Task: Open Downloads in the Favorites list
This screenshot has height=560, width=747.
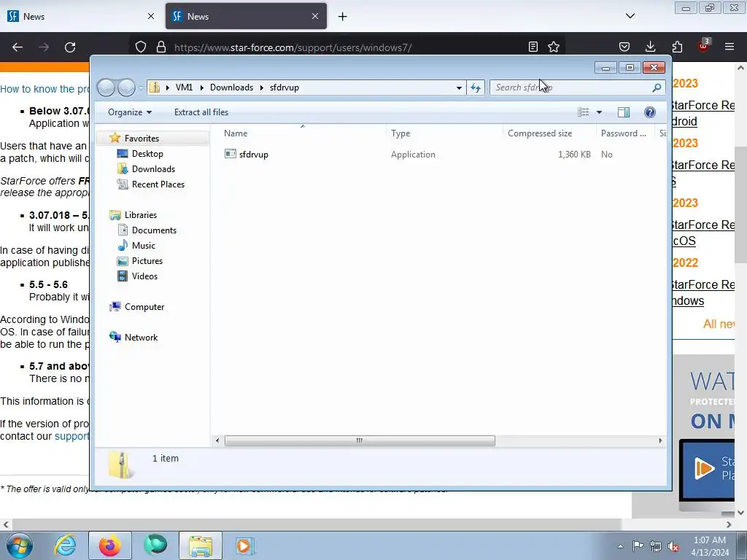Action: click(x=153, y=169)
